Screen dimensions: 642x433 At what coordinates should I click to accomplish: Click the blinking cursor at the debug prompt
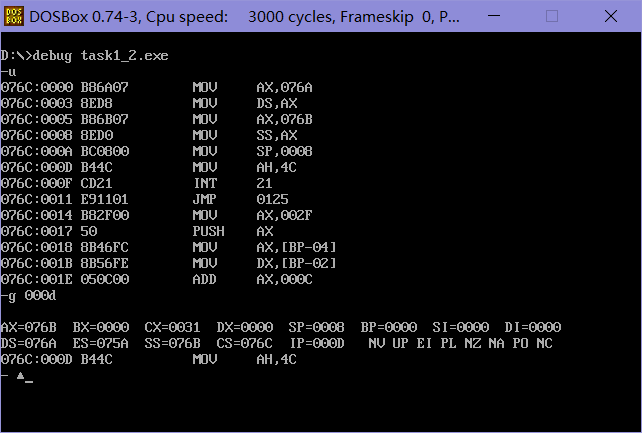click(29, 381)
